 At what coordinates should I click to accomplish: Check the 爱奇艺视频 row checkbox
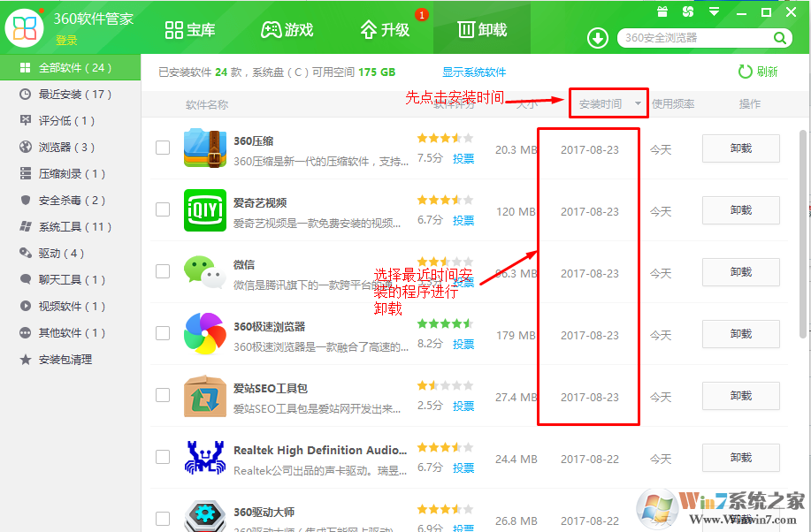click(163, 209)
